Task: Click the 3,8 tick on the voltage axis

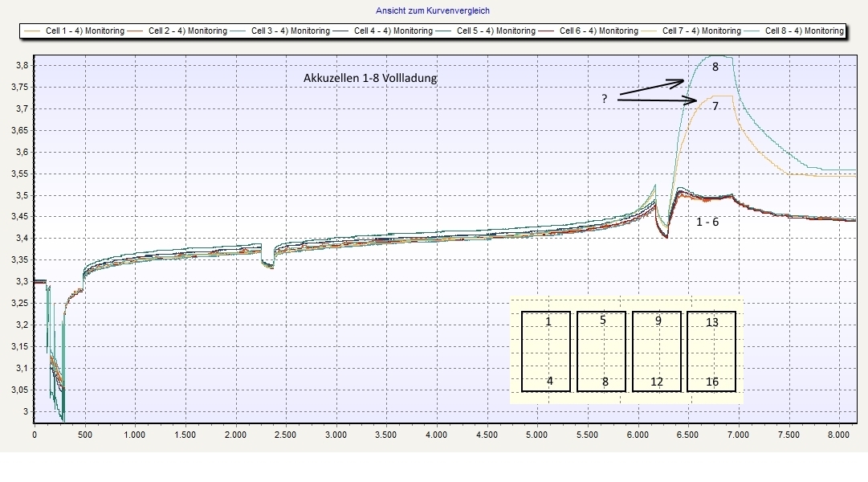Action: click(x=24, y=65)
